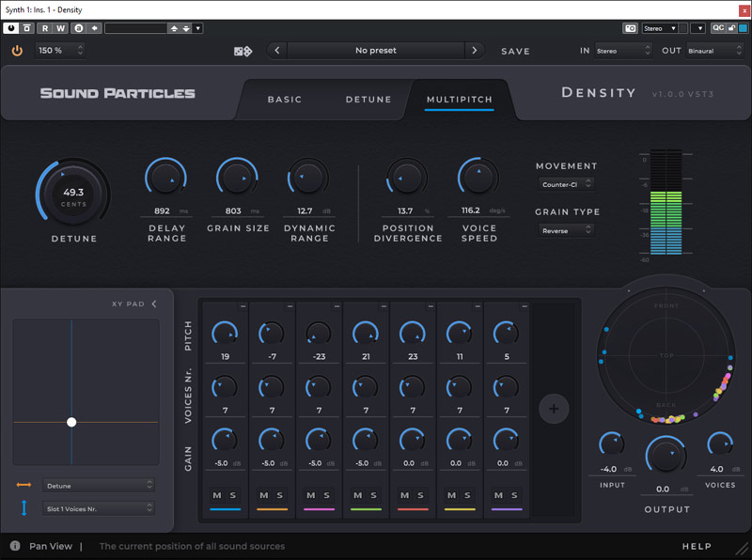Switch to the Detune tab
This screenshot has height=560, width=752.
[x=368, y=100]
